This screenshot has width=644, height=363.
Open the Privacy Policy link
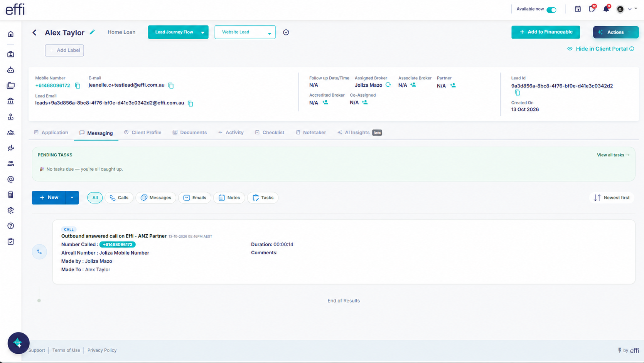click(102, 350)
